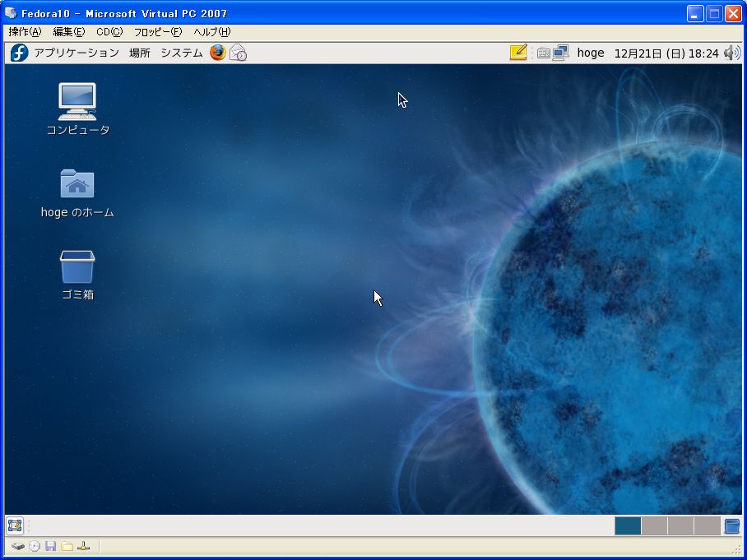Click the floppy disk status icon in Virtual PC
Viewport: 747px width, 560px height.
pos(50,546)
